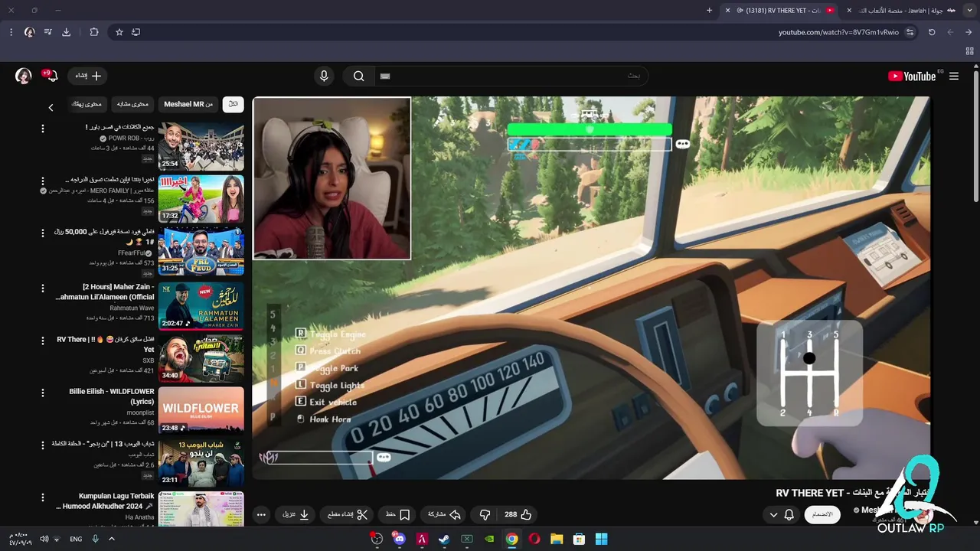Select the left-most 'for you' filter chip
Screen dimensions: 980x551
[x=87, y=104]
